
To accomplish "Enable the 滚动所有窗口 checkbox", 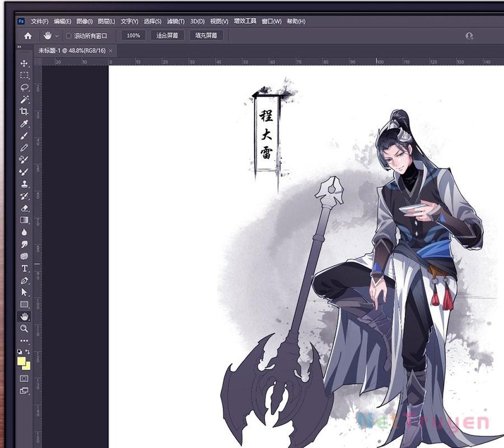I will [69, 36].
